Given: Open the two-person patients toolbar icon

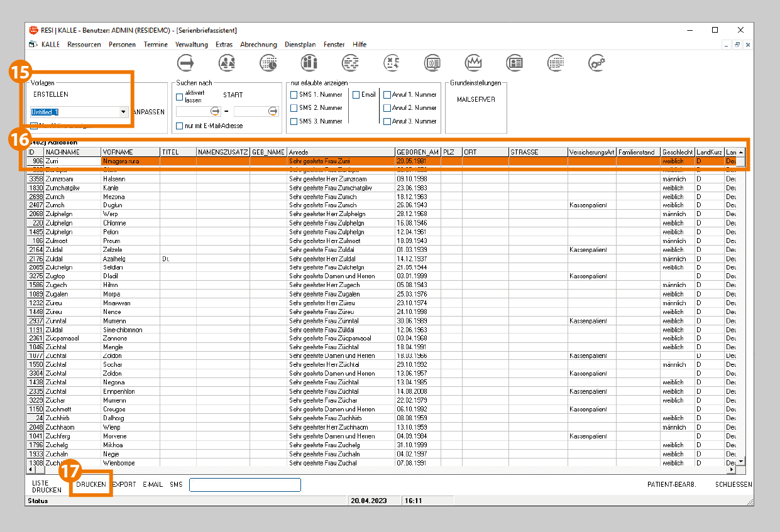Looking at the screenshot, I should 227,62.
